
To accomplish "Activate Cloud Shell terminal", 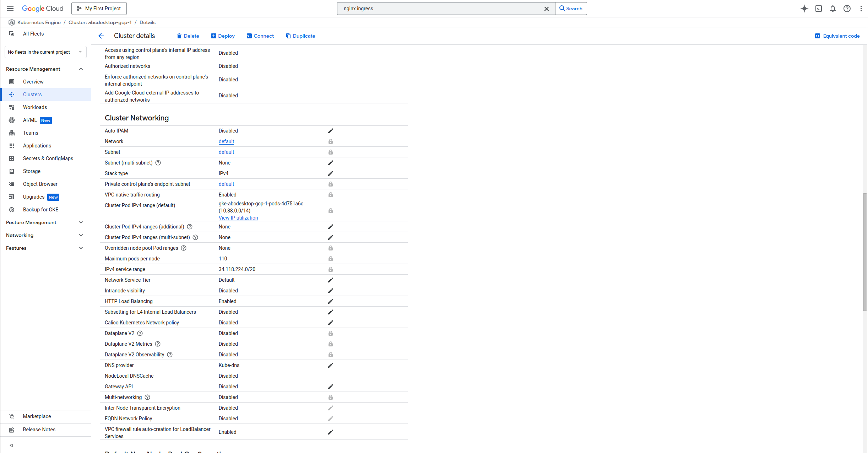I will tap(819, 8).
